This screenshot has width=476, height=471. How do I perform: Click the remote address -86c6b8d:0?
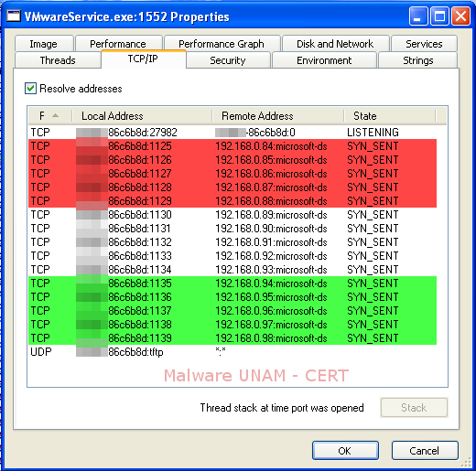[271, 133]
